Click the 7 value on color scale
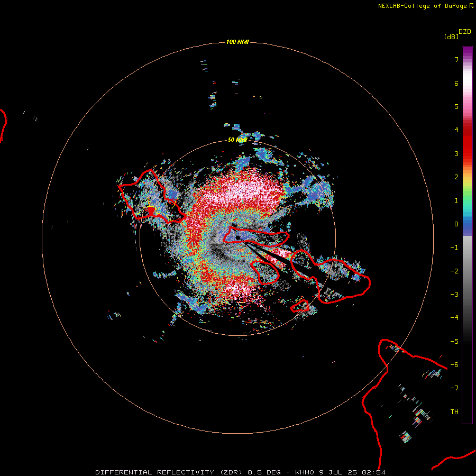This screenshot has width=476, height=476. (x=456, y=59)
